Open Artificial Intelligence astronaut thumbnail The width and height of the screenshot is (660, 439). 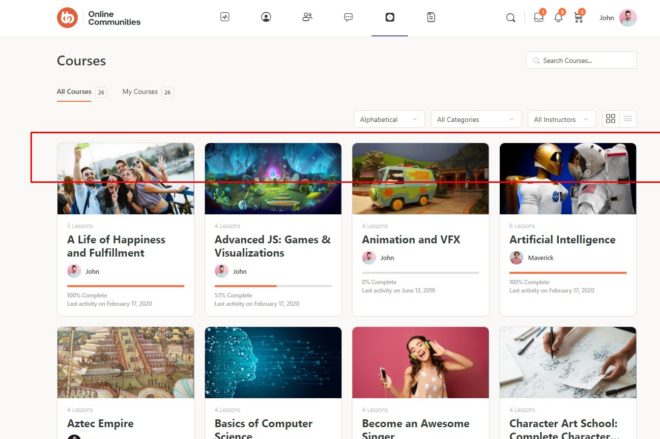(568, 178)
